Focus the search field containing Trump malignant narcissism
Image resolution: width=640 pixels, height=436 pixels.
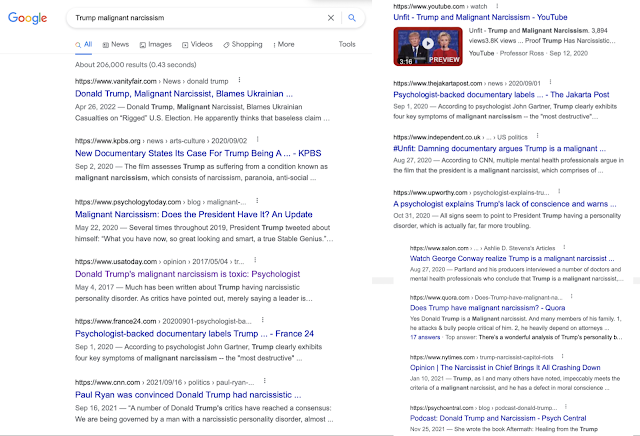tap(200, 18)
